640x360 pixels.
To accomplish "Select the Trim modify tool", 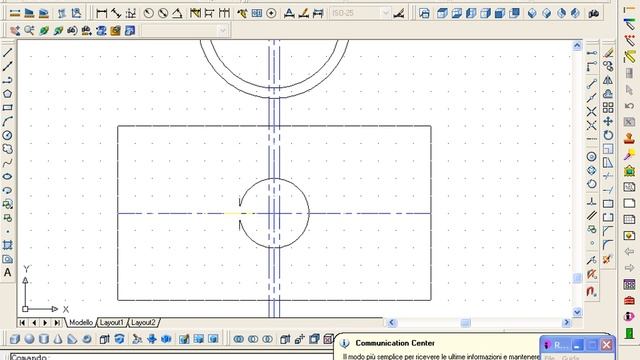I will [x=608, y=176].
